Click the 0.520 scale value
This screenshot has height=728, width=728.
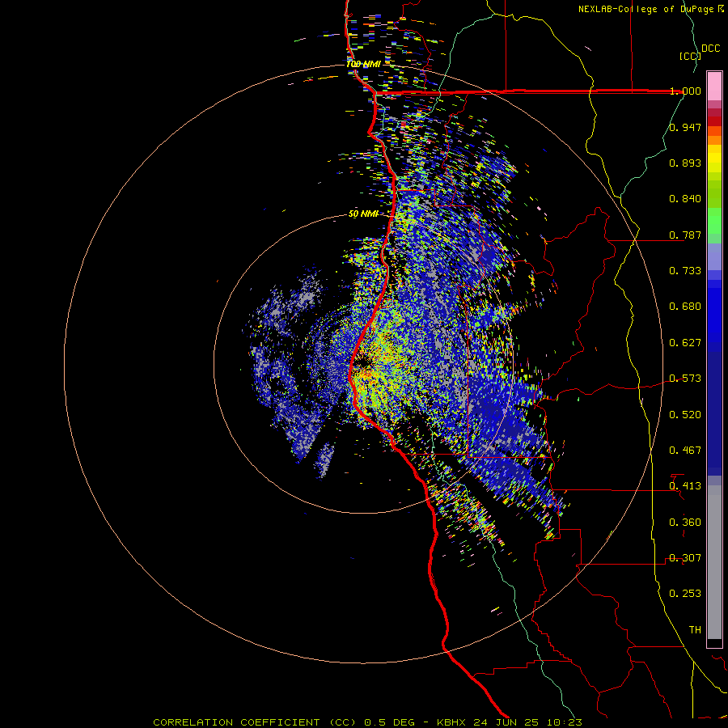[x=685, y=415]
